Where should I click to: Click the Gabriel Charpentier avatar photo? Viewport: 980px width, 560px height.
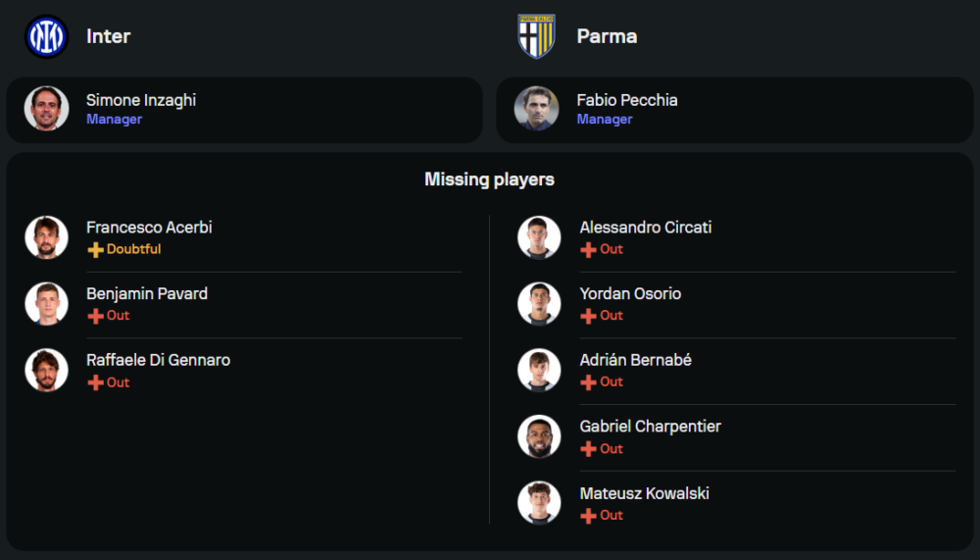(x=539, y=436)
